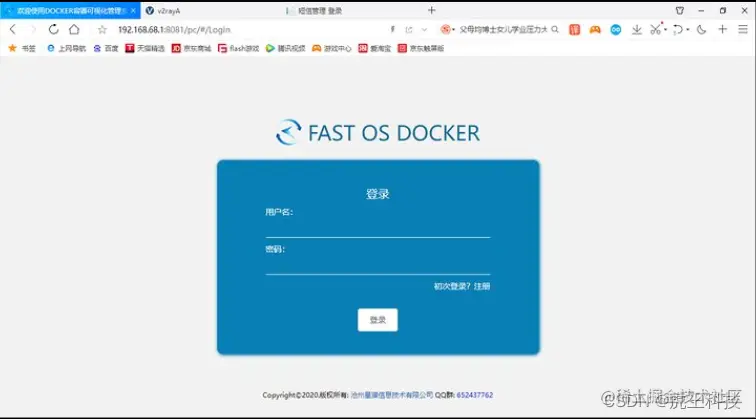
Task: Open a new tab with plus button
Action: point(432,10)
